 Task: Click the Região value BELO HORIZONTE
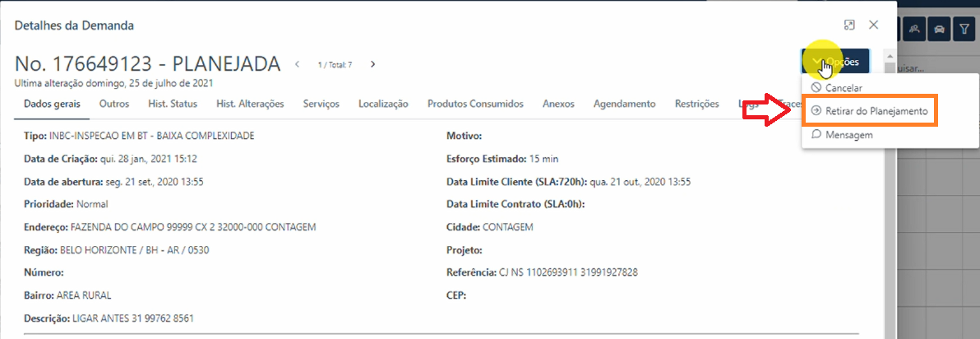point(134,250)
